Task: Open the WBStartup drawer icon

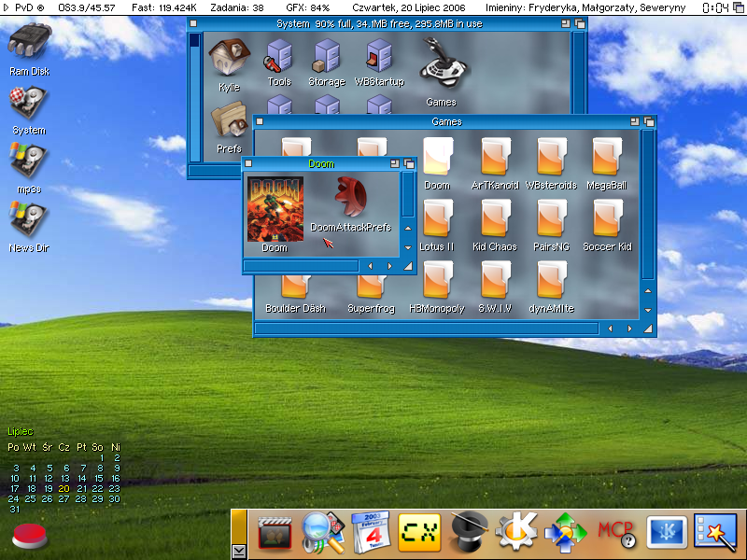Action: pos(379,56)
